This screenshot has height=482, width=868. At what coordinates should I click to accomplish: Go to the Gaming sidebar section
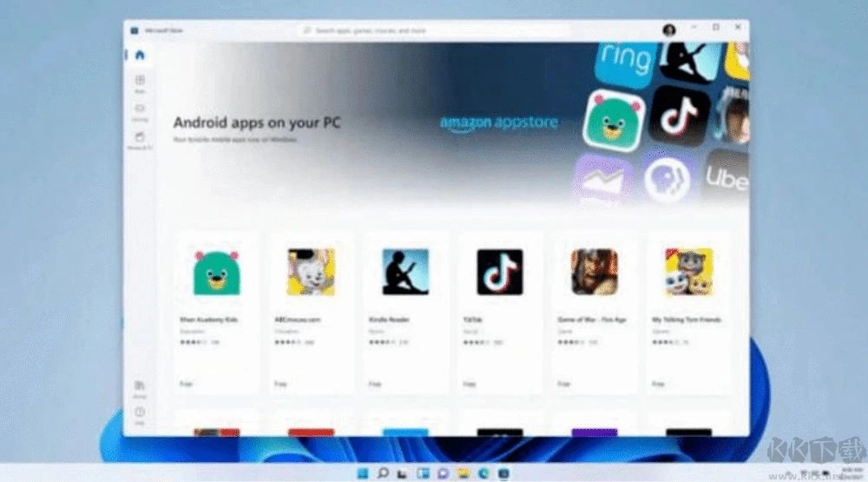point(140,111)
